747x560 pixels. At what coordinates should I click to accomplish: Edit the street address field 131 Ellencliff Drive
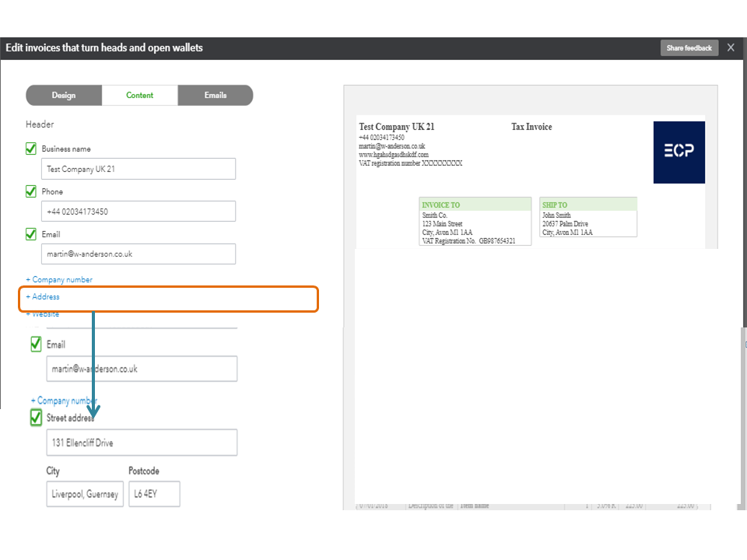(142, 443)
